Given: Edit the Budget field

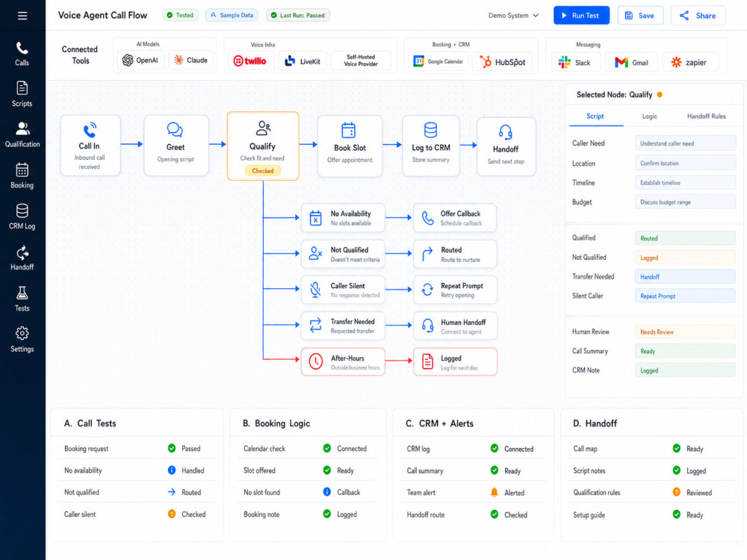Looking at the screenshot, I should point(685,202).
